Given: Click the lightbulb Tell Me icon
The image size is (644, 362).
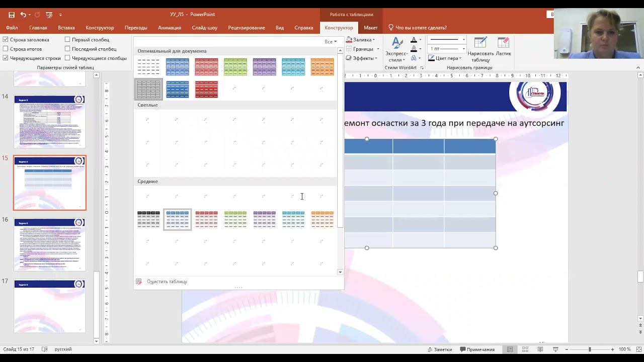Looking at the screenshot, I should [391, 28].
